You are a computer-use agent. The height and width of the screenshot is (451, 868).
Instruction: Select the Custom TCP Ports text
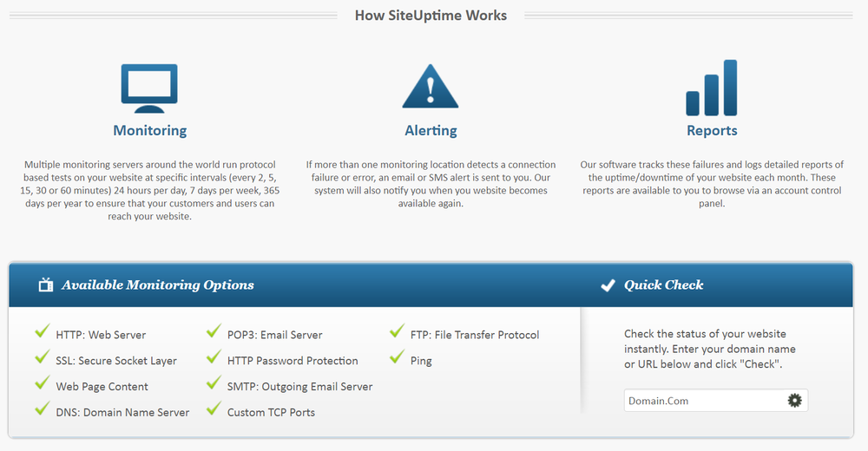pyautogui.click(x=271, y=412)
